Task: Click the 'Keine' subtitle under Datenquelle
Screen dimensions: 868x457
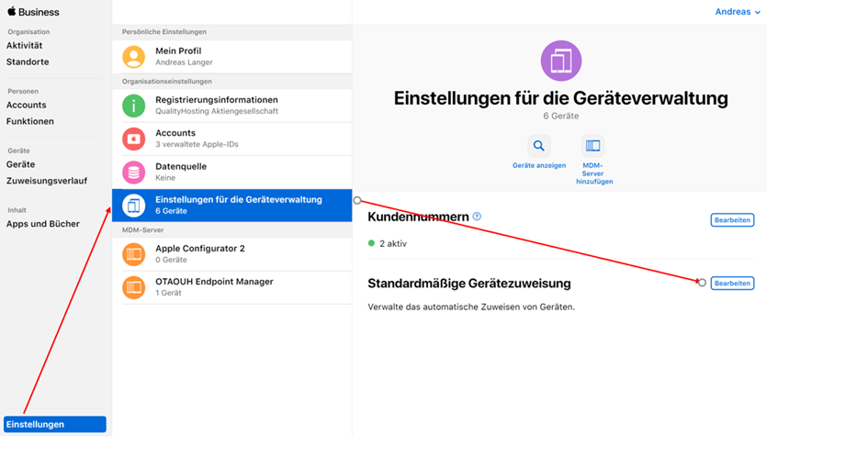Action: click(165, 178)
